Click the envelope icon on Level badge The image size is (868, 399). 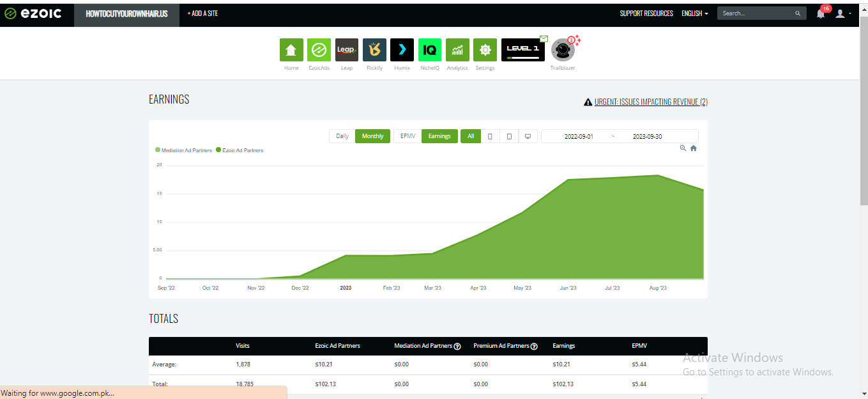pos(544,38)
